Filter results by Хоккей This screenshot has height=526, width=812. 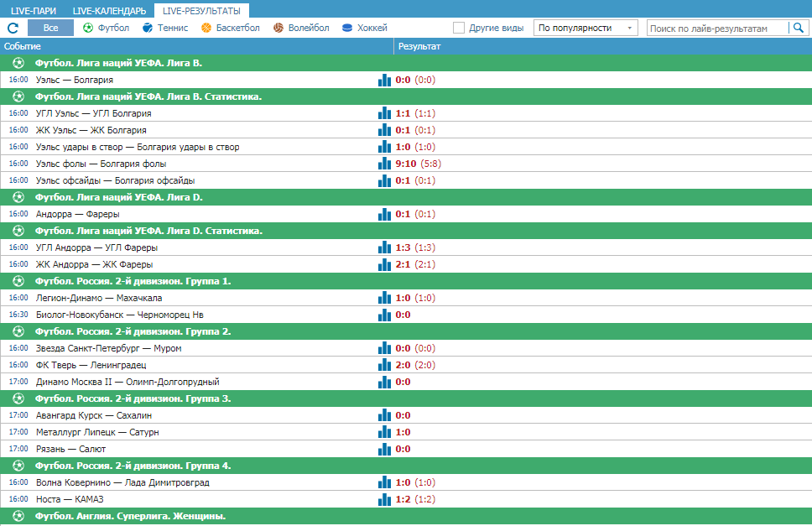365,28
